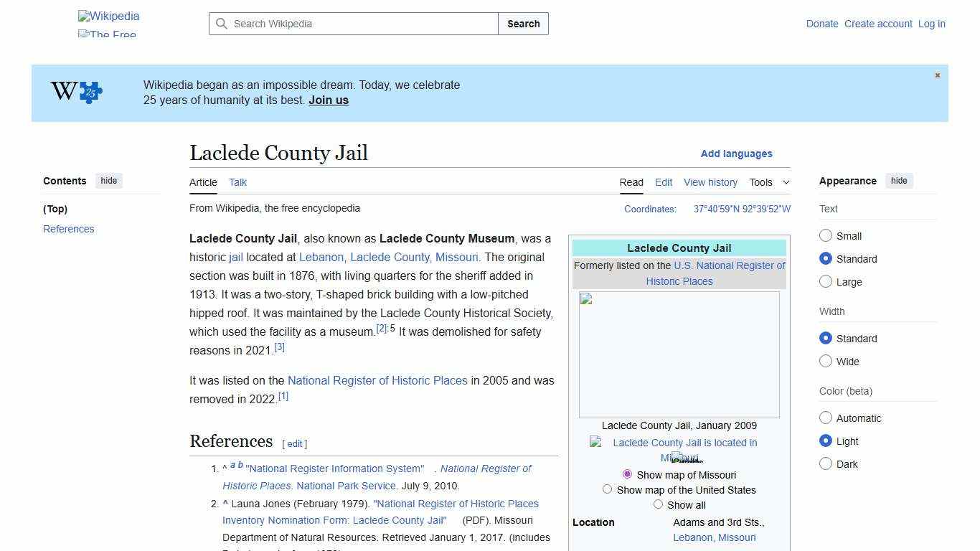
Task: Click the PDF document link icon in reference 2
Action: point(452,520)
